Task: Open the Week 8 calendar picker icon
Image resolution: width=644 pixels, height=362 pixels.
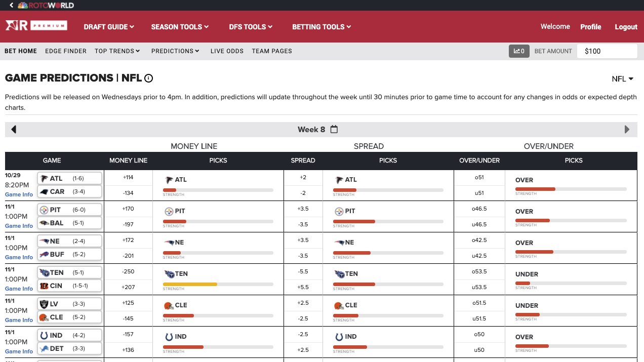Action: click(x=334, y=129)
